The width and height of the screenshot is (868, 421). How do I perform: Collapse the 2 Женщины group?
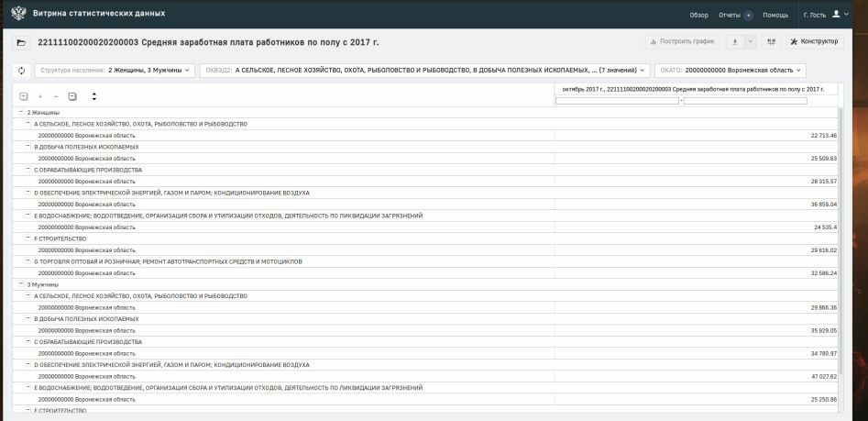tap(21, 112)
